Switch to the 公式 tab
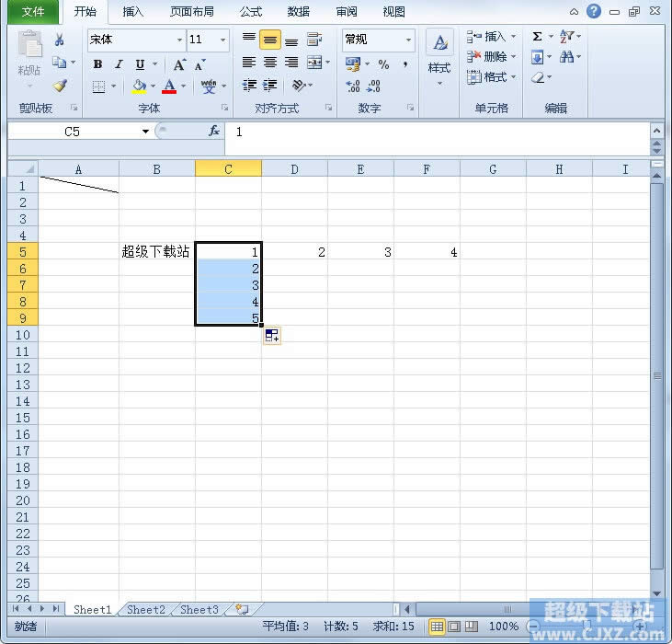 (251, 12)
